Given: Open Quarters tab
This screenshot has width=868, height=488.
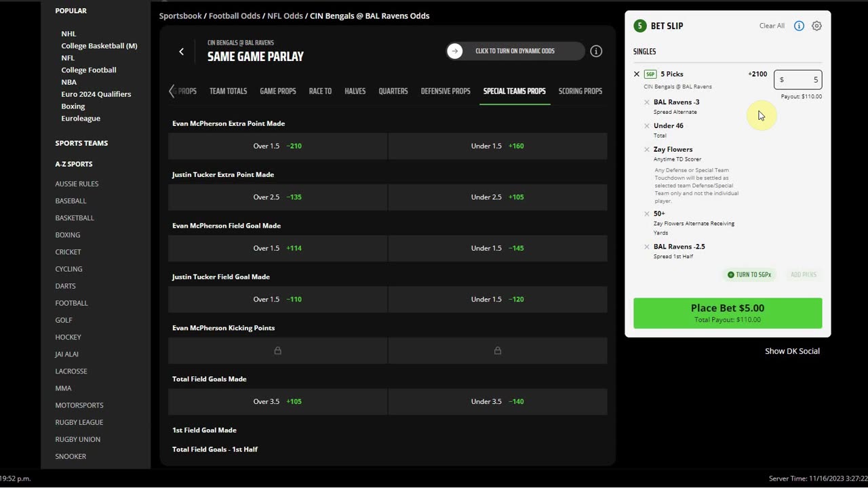Looking at the screenshot, I should coord(393,91).
